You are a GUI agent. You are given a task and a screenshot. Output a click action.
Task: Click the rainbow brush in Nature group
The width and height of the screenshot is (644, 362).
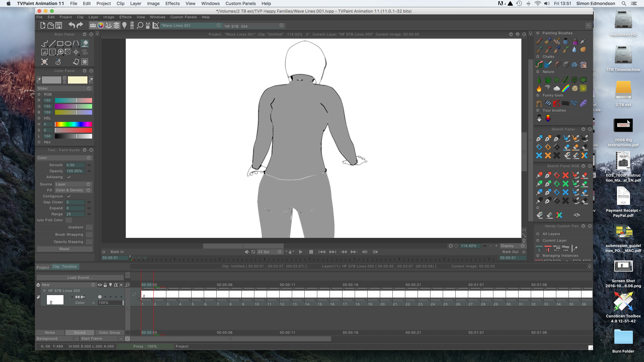click(x=566, y=88)
